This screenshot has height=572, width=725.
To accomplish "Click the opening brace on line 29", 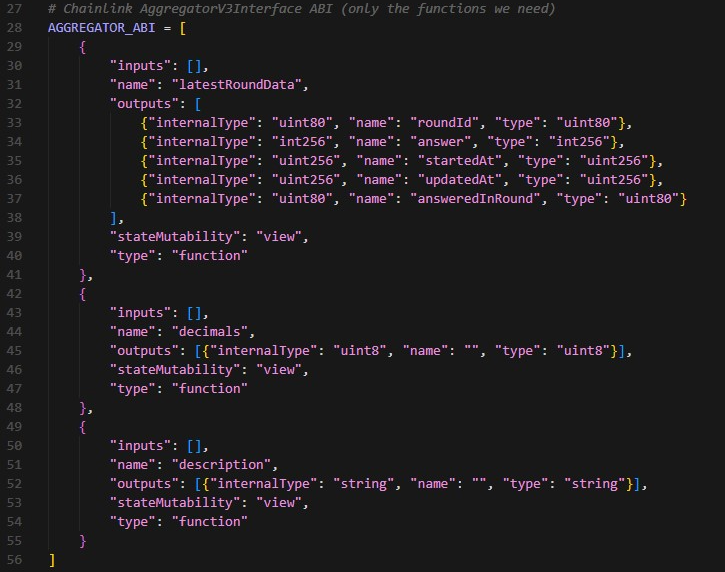I will point(83,47).
